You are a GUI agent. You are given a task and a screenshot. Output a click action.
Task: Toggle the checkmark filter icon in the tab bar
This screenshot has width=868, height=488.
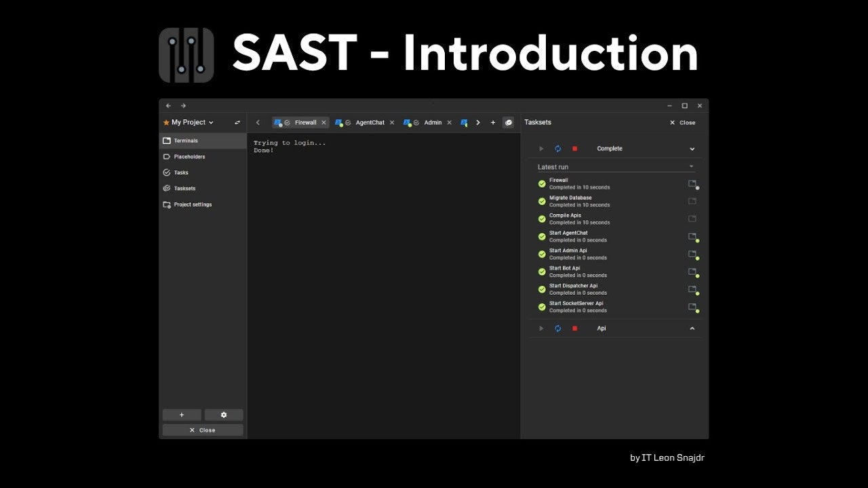pyautogui.click(x=509, y=122)
